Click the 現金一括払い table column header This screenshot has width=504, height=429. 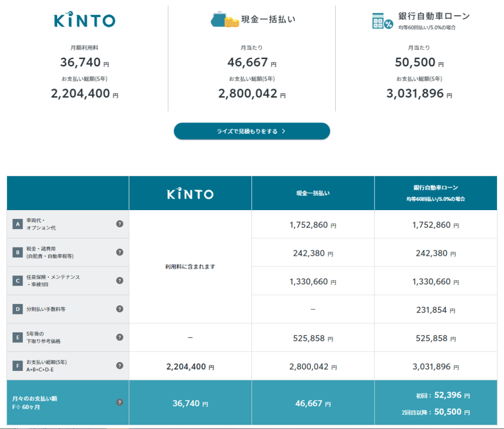pos(313,193)
